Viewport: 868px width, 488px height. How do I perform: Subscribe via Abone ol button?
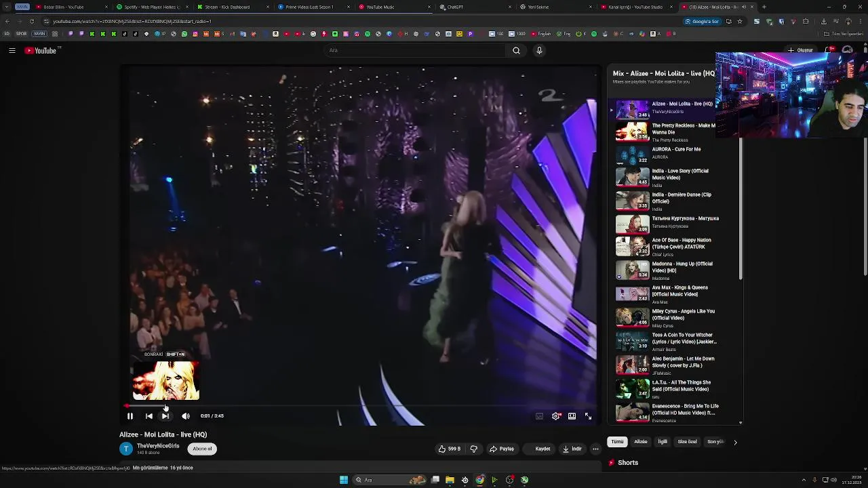(x=202, y=449)
